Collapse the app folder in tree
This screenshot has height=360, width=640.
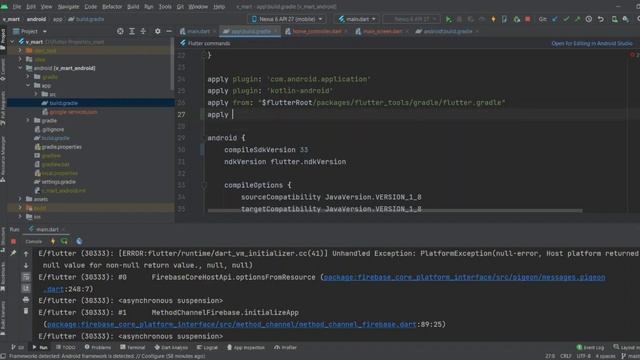(28, 86)
